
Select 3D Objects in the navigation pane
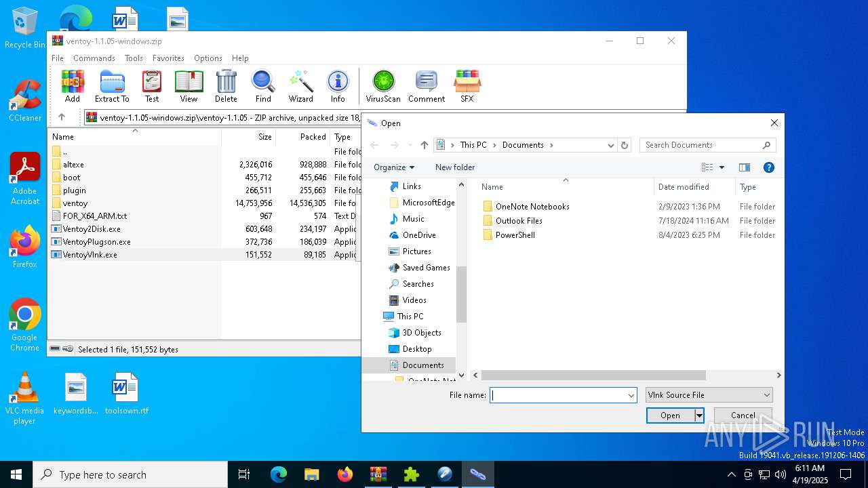coord(422,333)
